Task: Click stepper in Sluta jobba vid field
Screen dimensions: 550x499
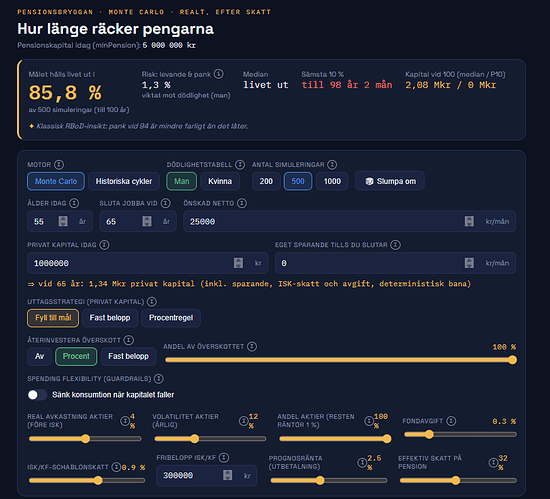Action: (147, 221)
